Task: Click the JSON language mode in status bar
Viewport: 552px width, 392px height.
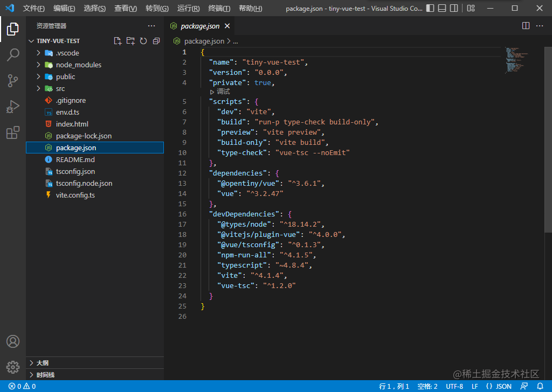Action: click(499, 386)
